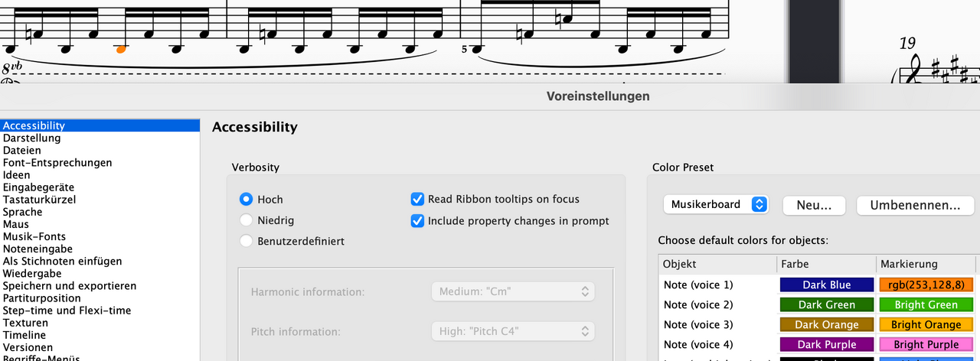
Task: Select Note (voice 2) table row
Action: 817,304
